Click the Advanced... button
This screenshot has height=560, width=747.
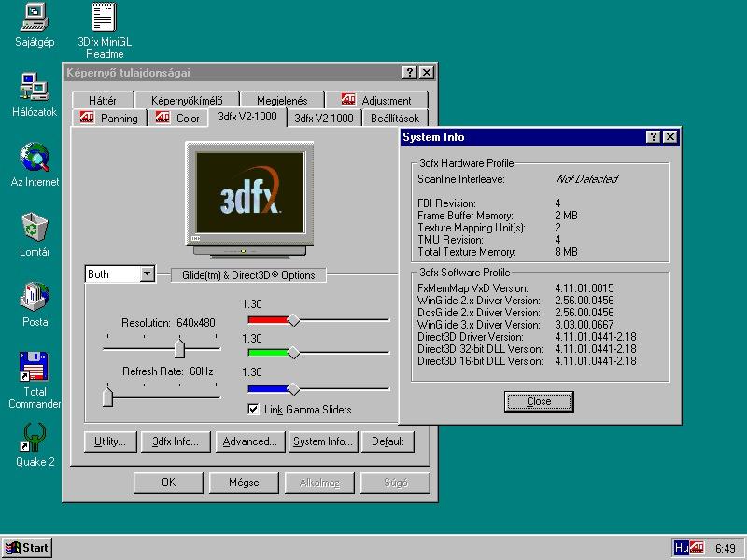click(250, 441)
